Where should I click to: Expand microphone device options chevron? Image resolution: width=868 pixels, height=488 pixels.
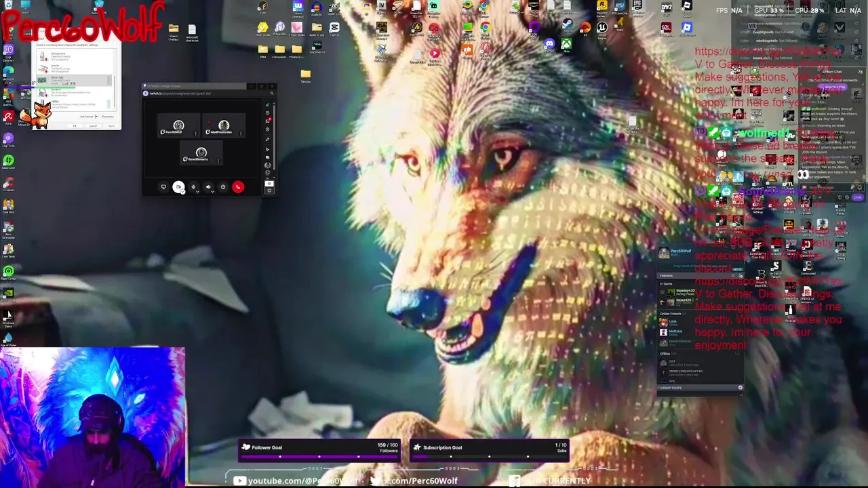198,191
